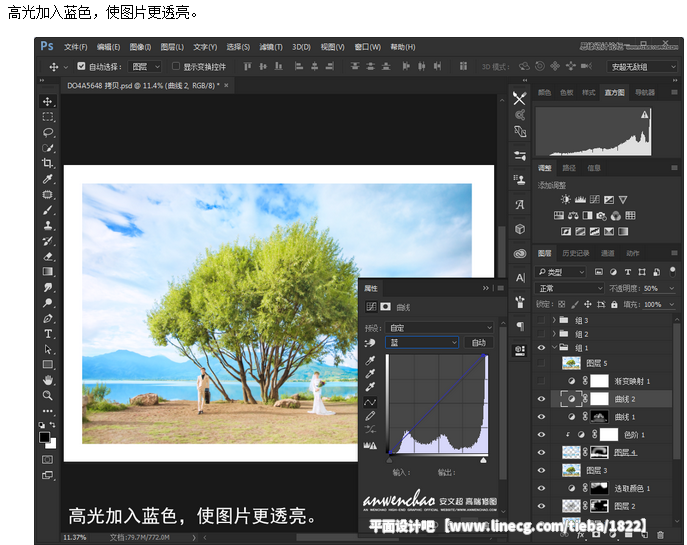This screenshot has height=545, width=687.
Task: Open the workspace 安超无敌组 dropdown
Action: tap(642, 67)
